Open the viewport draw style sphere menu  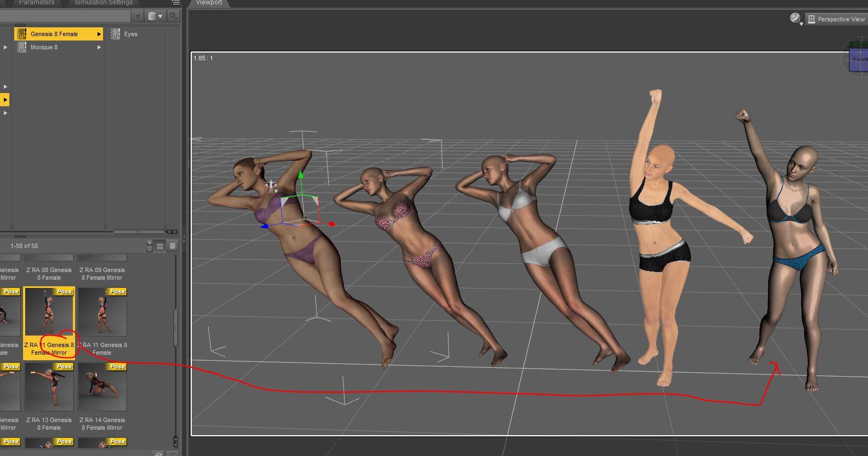click(x=796, y=19)
